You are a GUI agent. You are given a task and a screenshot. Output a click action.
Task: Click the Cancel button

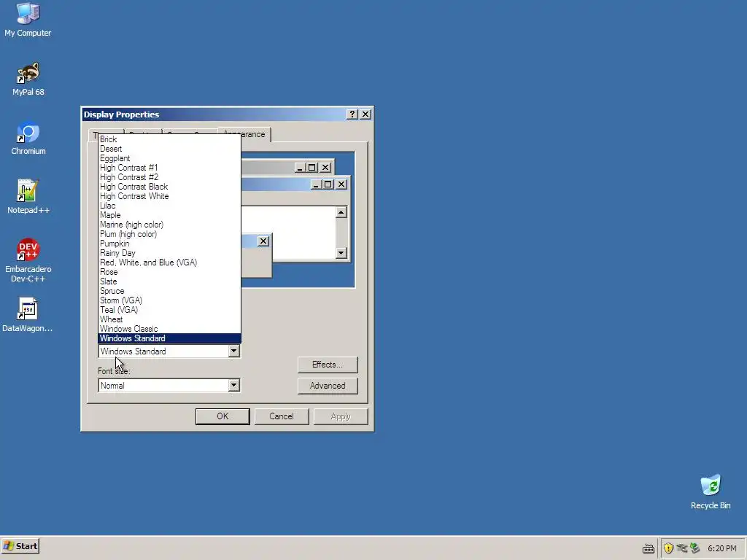click(x=282, y=416)
